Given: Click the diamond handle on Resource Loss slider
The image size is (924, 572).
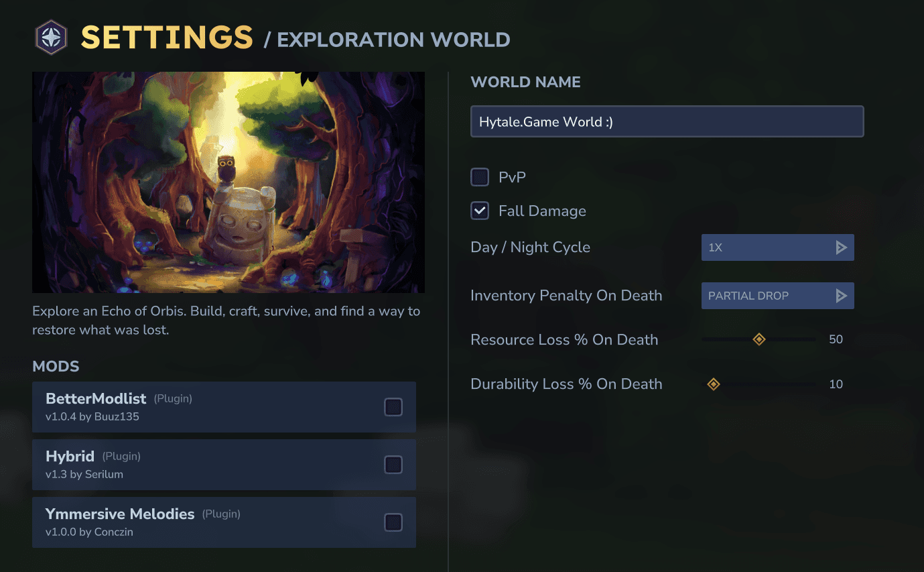Looking at the screenshot, I should pos(759,339).
